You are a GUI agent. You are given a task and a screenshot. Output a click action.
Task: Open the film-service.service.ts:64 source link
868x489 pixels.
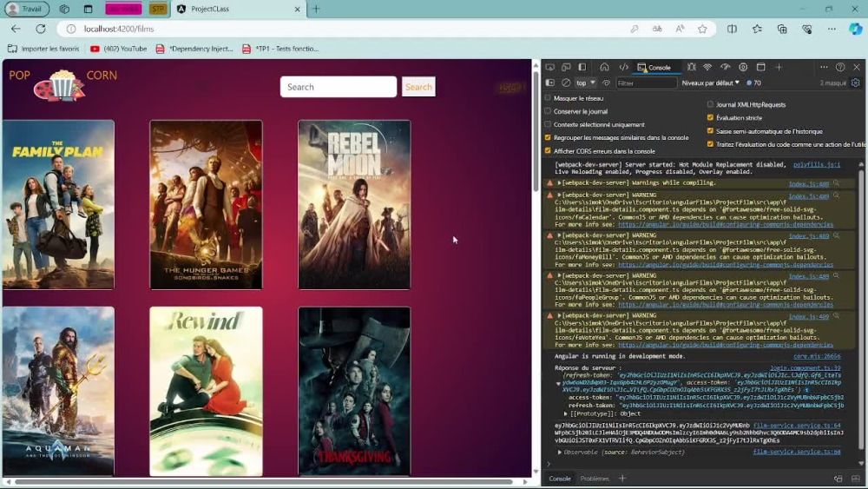[797, 426]
